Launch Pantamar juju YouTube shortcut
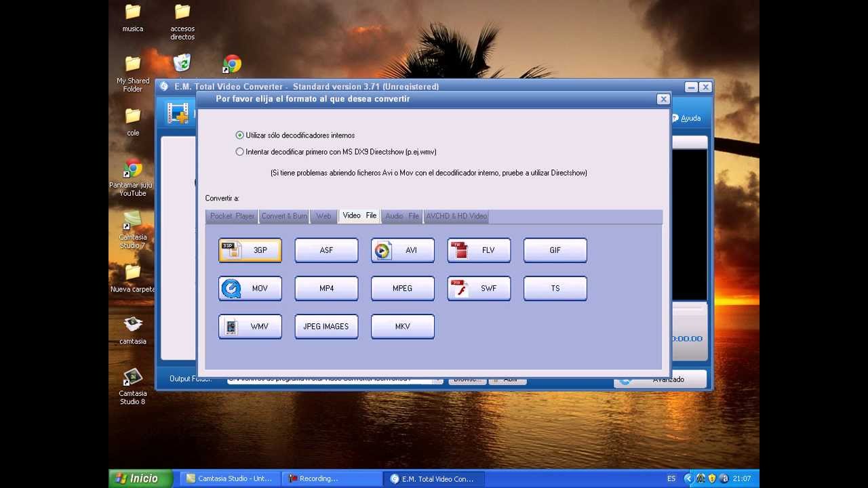 133,178
